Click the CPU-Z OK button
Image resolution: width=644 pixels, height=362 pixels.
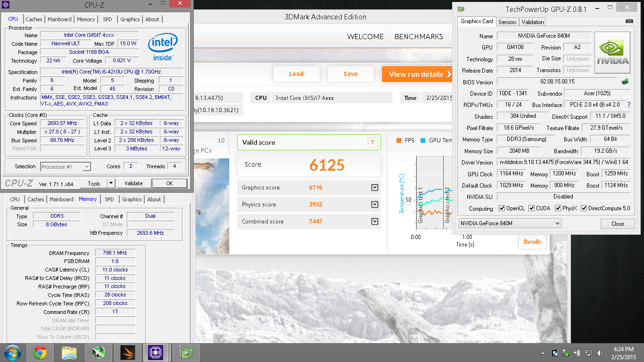(x=169, y=183)
